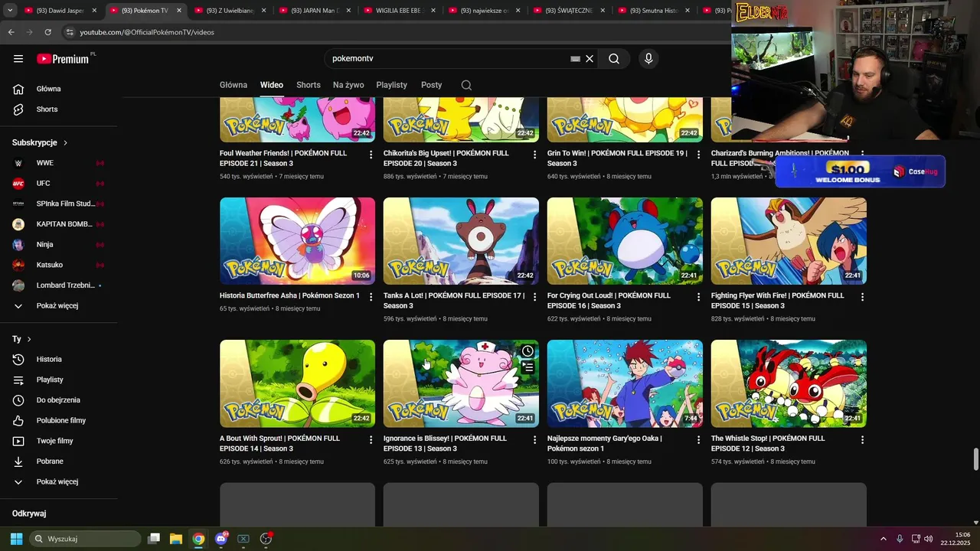Screen dimensions: 980x551
Task: Switch to the Shorts channel tab
Action: [x=309, y=85]
